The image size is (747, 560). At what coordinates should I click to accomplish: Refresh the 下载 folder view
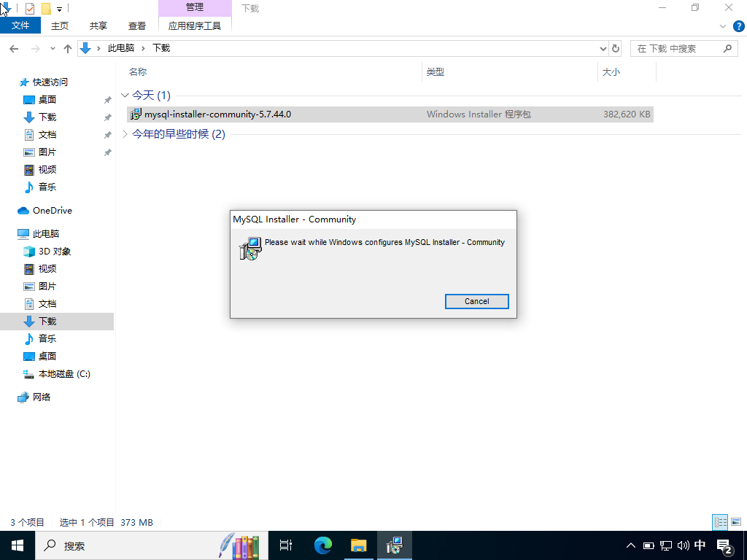pyautogui.click(x=616, y=49)
